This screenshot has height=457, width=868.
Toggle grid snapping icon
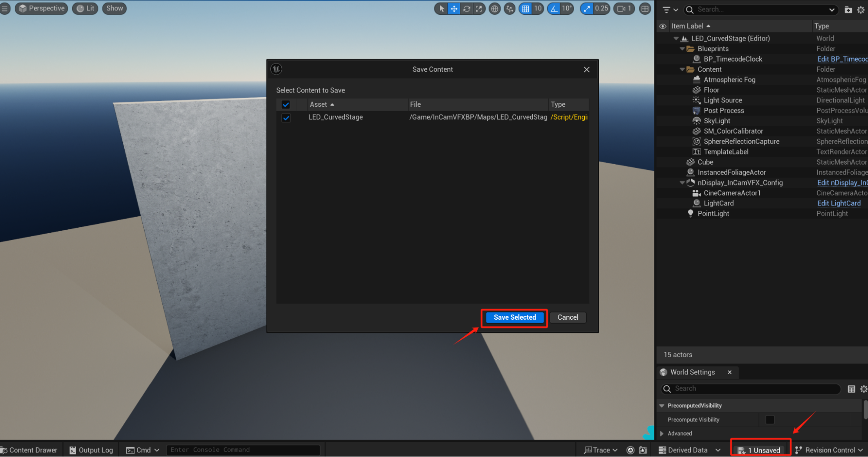coord(525,9)
